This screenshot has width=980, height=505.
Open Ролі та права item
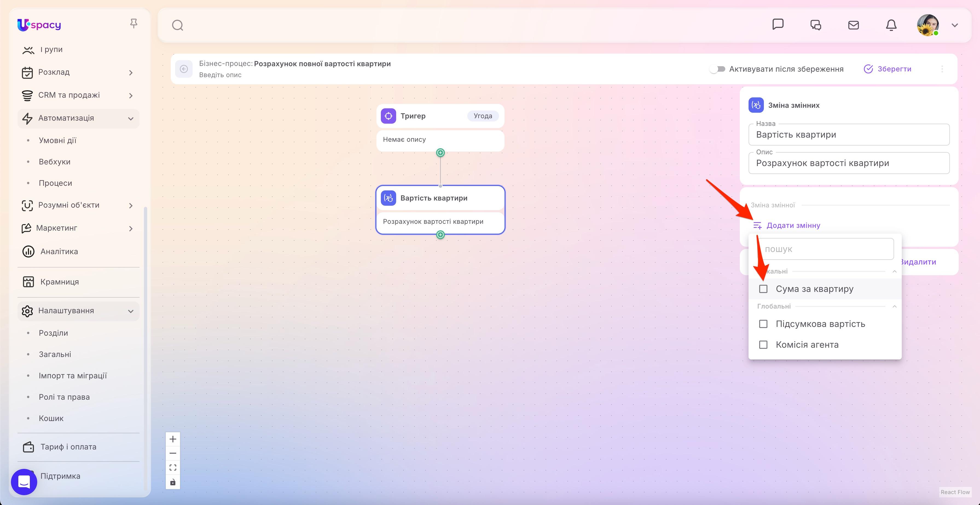[64, 397]
